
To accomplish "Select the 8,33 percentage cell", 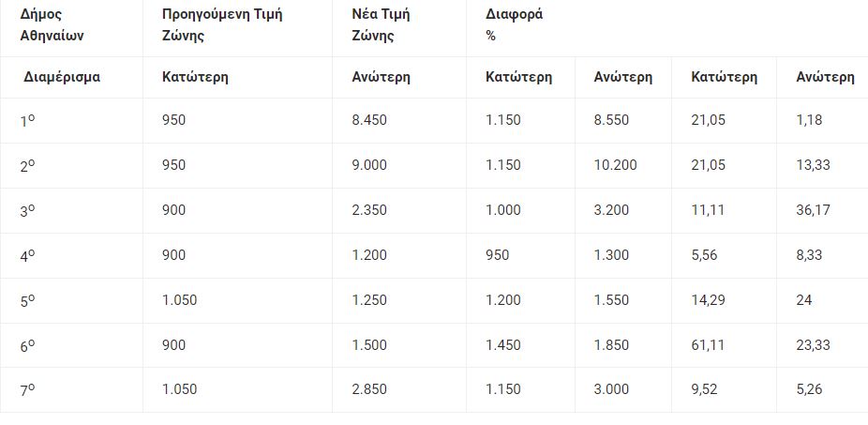I will (809, 255).
